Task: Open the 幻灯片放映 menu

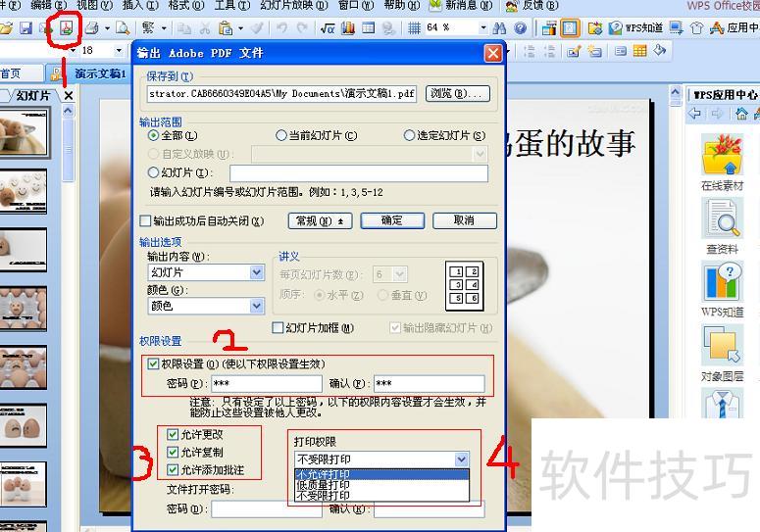Action: point(294,5)
